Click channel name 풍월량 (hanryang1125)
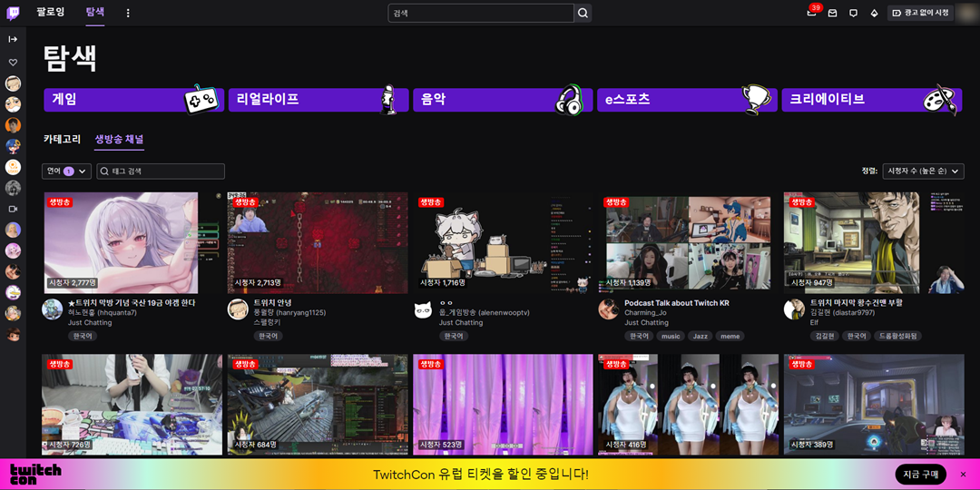Image resolution: width=980 pixels, height=490 pixels. [289, 312]
